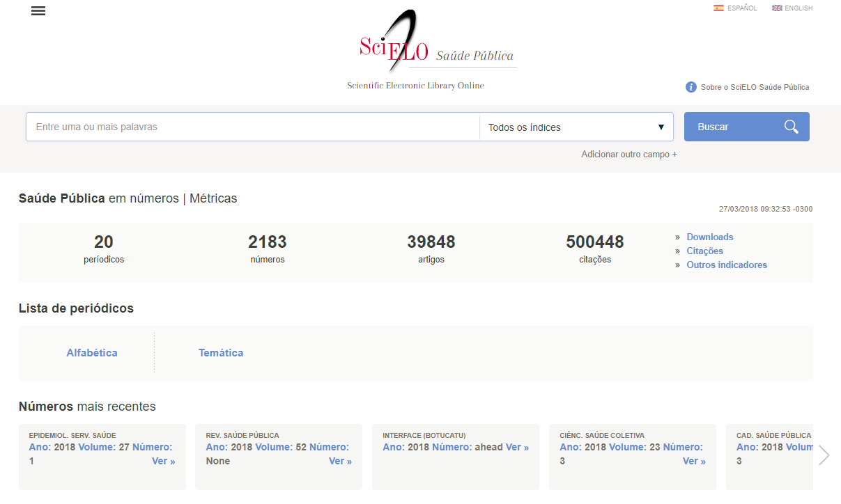The image size is (841, 504).
Task: Click the magnifier icon in Buscar
Action: [791, 127]
